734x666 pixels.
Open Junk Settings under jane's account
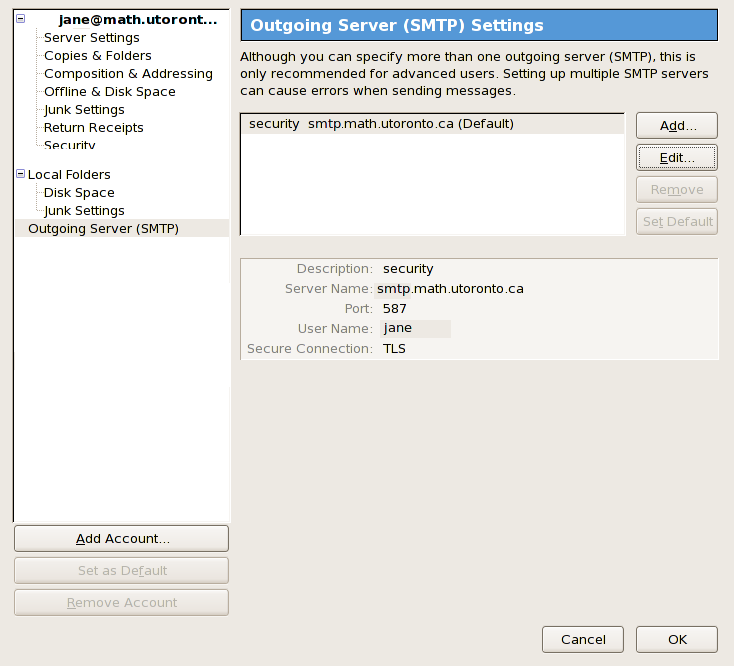pos(84,110)
